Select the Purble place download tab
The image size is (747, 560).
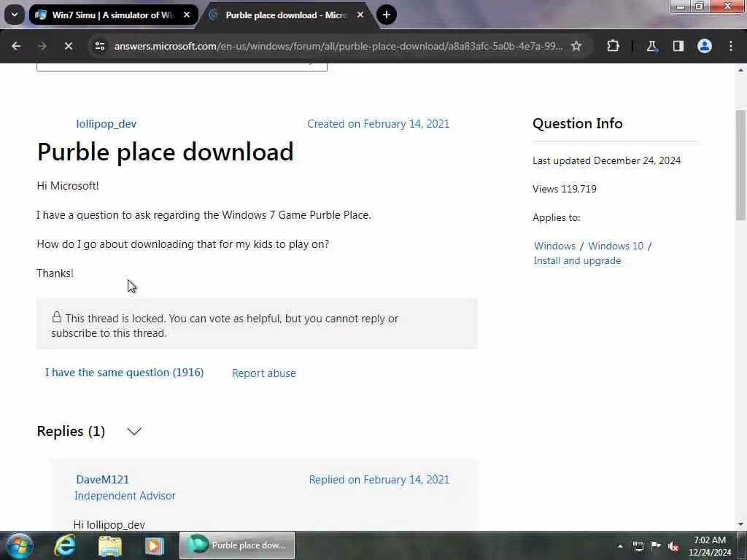point(286,15)
